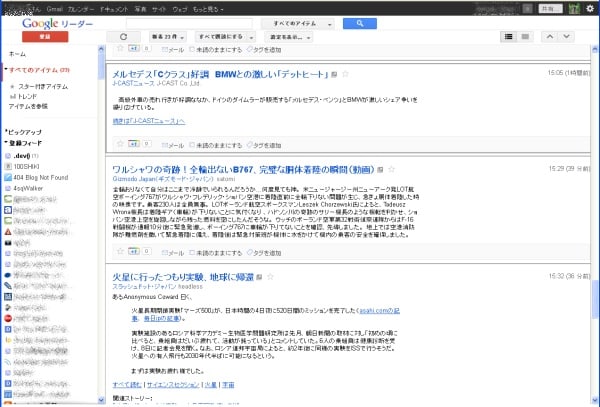
Task: Open the すべてのアイテム search scope dropdown
Action: [298, 24]
